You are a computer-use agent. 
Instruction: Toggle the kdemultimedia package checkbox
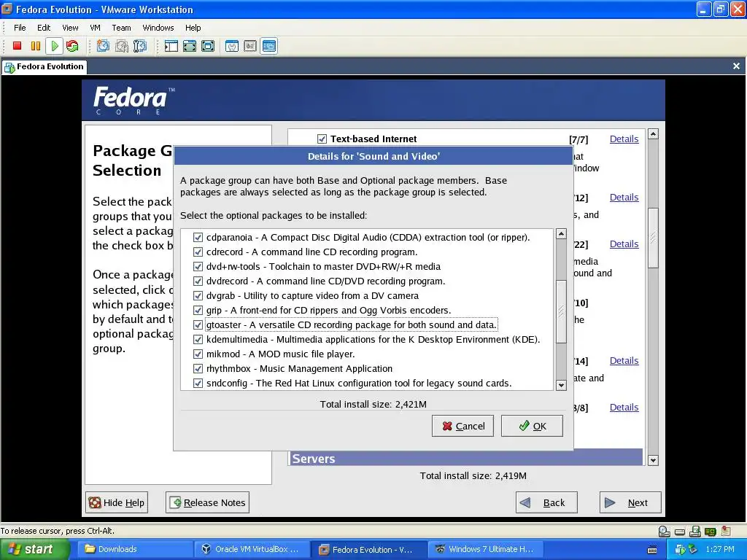coord(198,340)
